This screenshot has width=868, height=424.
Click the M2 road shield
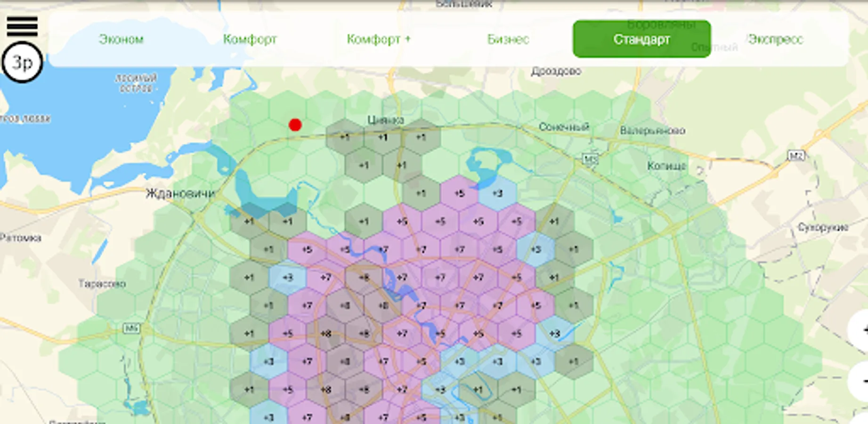[x=796, y=155]
